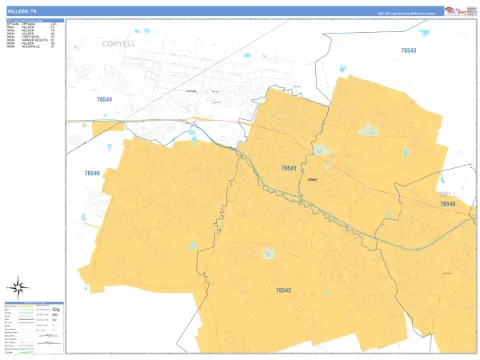Select the 76544 ZIP code label
The image size is (480, 360).
(x=104, y=99)
